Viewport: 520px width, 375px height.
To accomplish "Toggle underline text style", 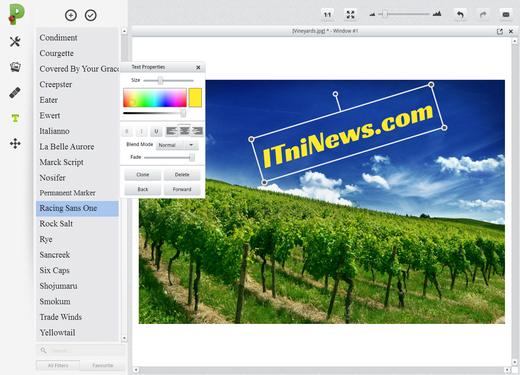I will (x=156, y=131).
